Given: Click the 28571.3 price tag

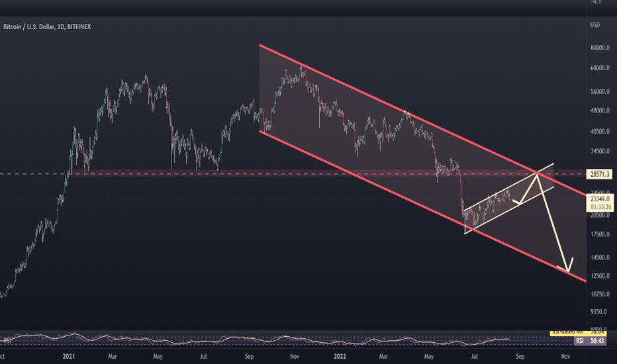Looking at the screenshot, I should [x=599, y=174].
